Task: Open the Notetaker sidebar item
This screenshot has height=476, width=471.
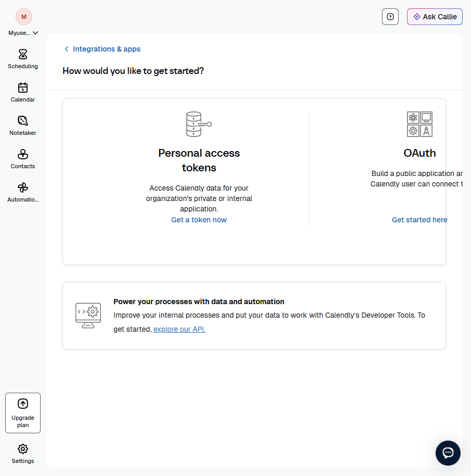Action: (x=23, y=126)
